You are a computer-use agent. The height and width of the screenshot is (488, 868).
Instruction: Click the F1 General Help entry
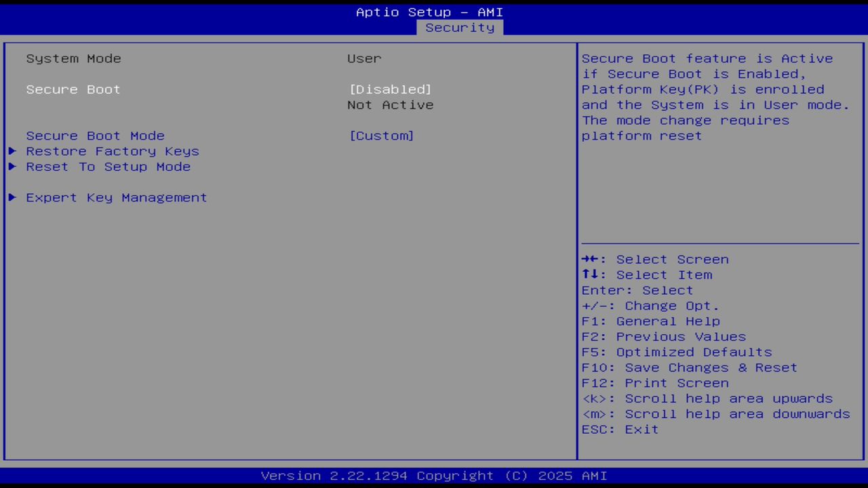coord(651,321)
